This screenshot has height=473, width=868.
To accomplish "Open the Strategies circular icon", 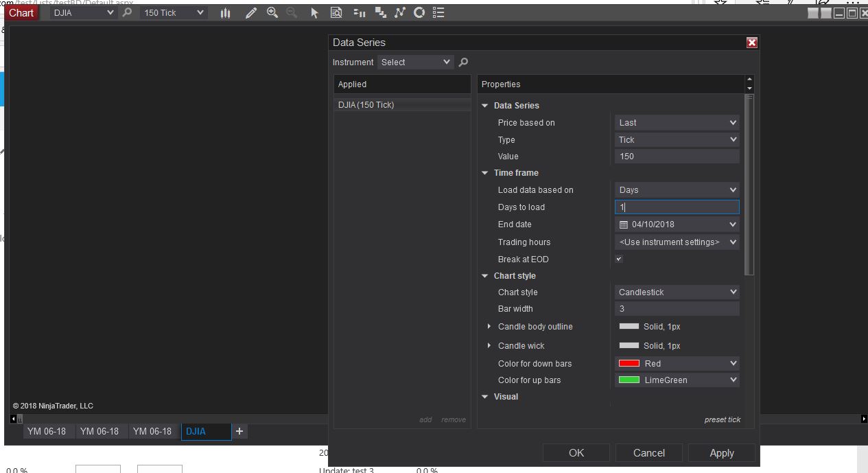I will 419,12.
